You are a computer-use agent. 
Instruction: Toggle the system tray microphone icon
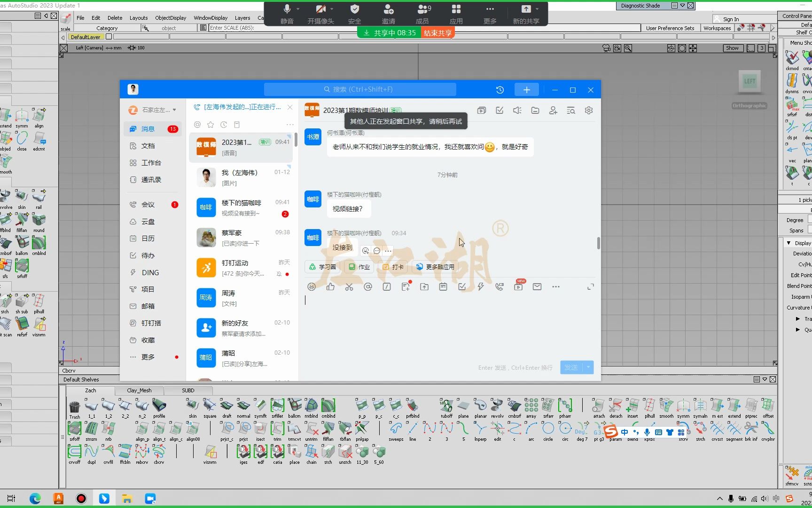tap(731, 499)
